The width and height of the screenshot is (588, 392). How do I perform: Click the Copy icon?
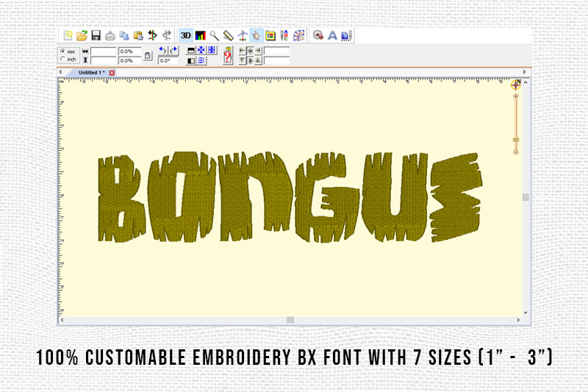[x=124, y=35]
